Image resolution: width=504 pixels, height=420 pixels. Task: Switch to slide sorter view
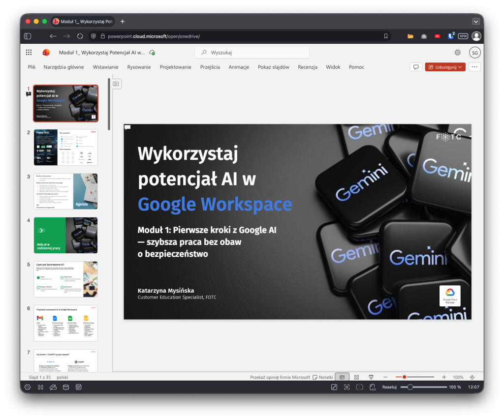[356, 377]
